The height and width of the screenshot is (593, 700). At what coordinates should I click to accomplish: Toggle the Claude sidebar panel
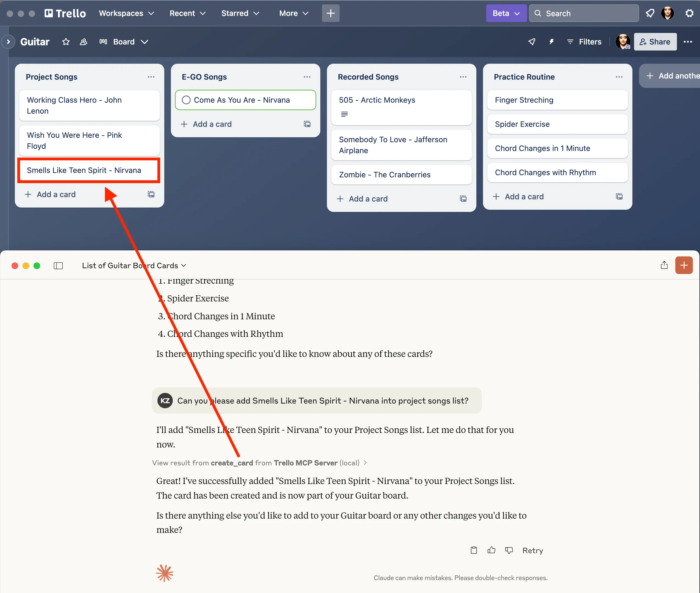[58, 265]
